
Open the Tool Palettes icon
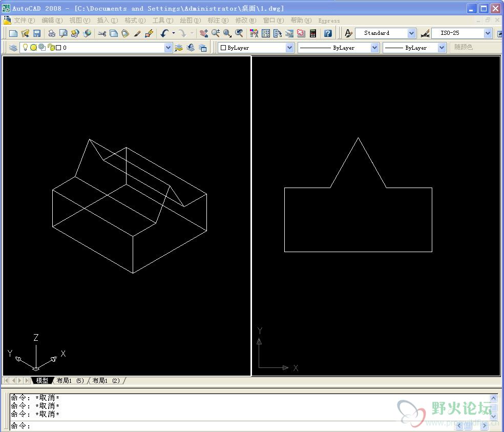click(278, 33)
